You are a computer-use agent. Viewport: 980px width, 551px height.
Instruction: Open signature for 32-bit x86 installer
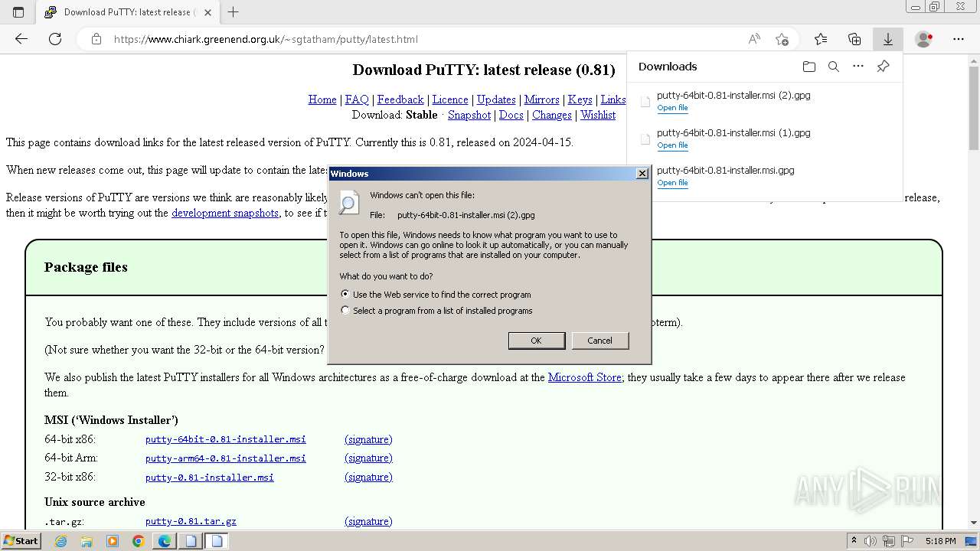[368, 477]
